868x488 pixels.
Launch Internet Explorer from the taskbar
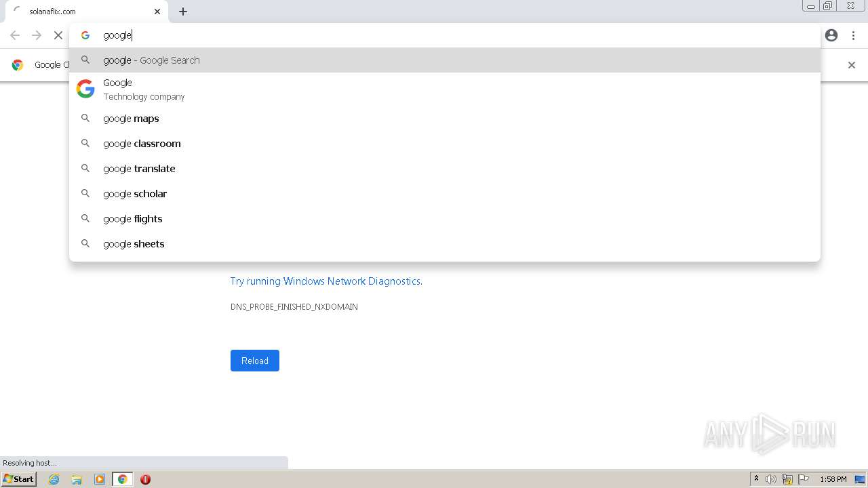[x=54, y=479]
